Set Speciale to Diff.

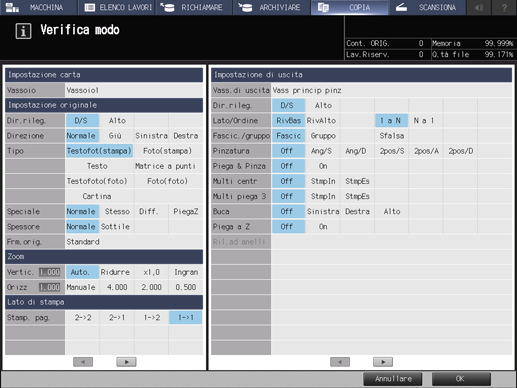click(x=151, y=211)
